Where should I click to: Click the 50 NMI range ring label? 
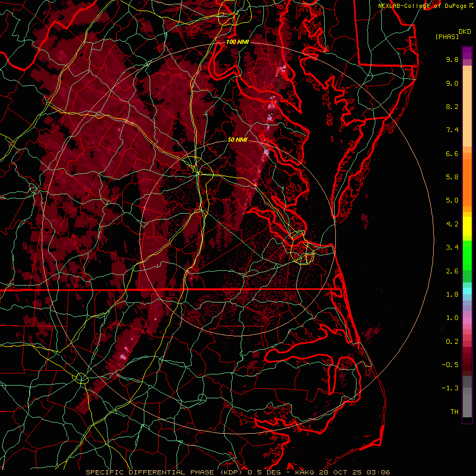pos(237,140)
